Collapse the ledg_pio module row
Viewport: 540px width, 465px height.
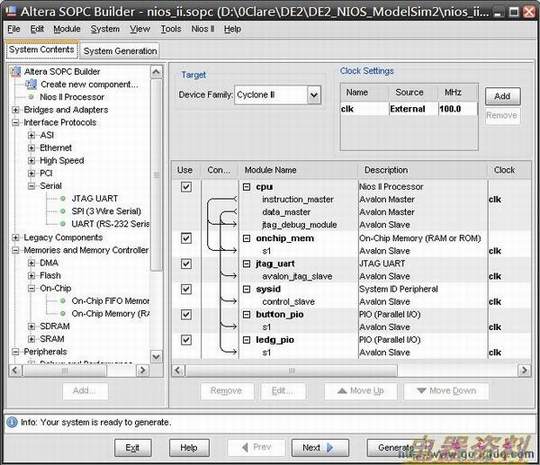[x=247, y=340]
